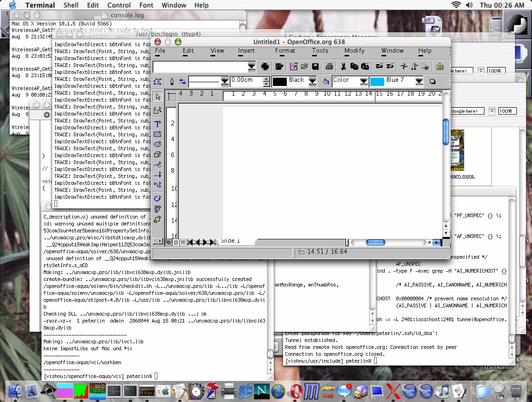The image size is (532, 402).
Task: Go to the last slide tab arrow
Action: (213, 243)
